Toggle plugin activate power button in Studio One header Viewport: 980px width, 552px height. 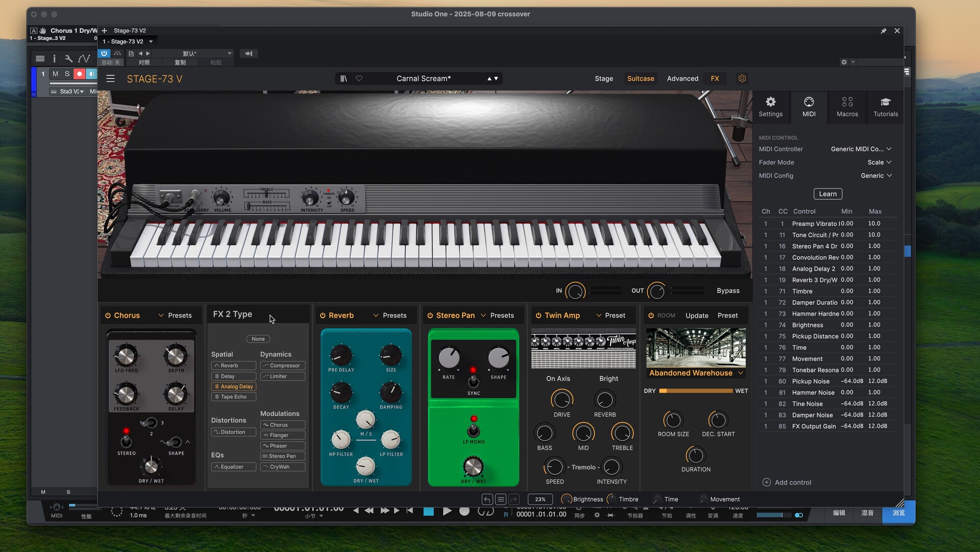pos(104,53)
